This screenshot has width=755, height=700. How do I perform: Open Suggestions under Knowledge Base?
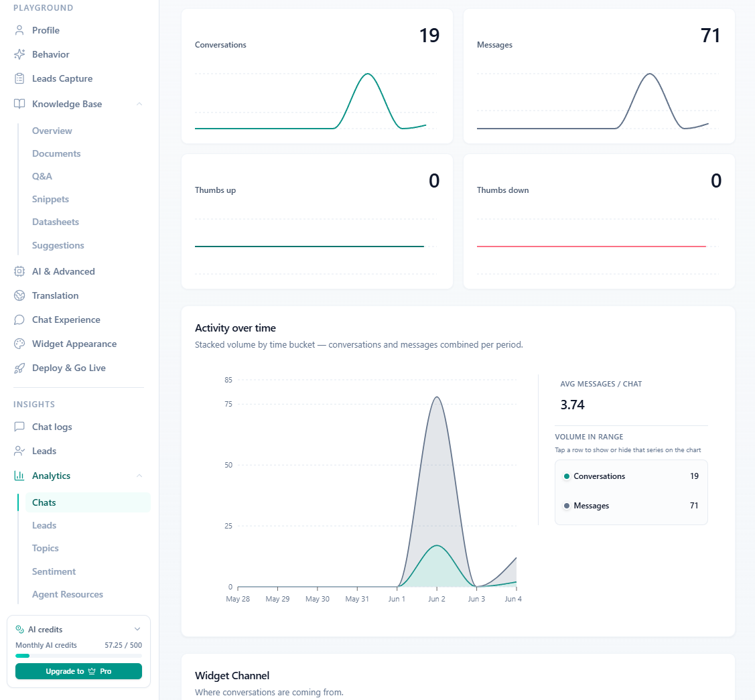(58, 246)
